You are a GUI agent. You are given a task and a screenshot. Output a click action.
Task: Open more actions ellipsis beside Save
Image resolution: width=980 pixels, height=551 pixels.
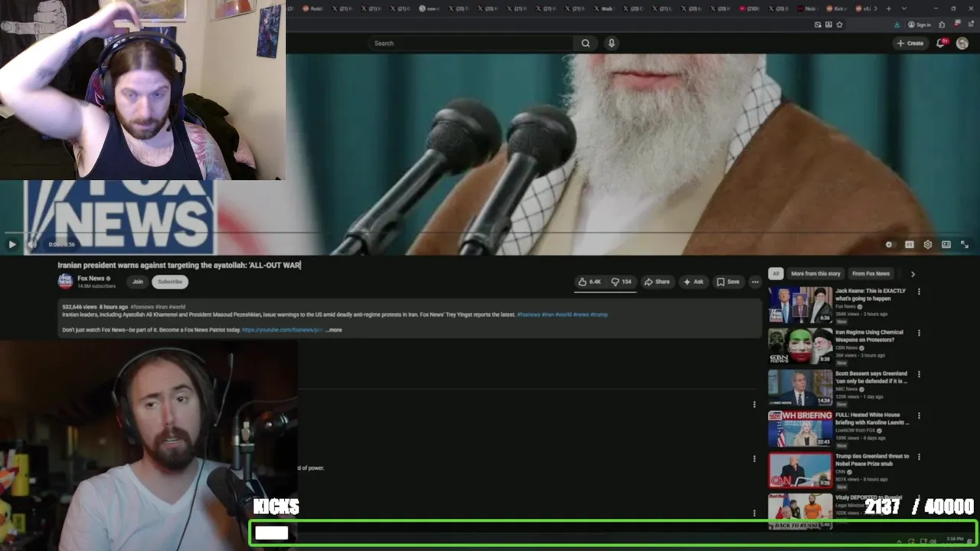click(x=755, y=282)
